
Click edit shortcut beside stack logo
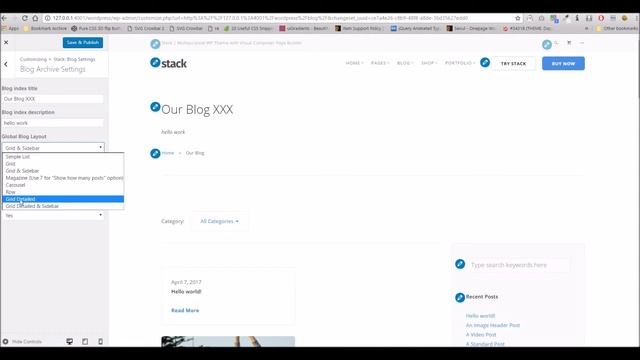(x=155, y=62)
